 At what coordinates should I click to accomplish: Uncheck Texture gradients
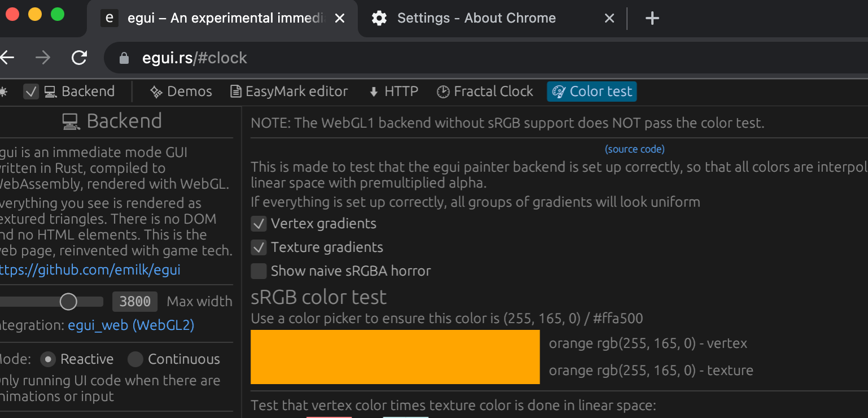point(258,247)
